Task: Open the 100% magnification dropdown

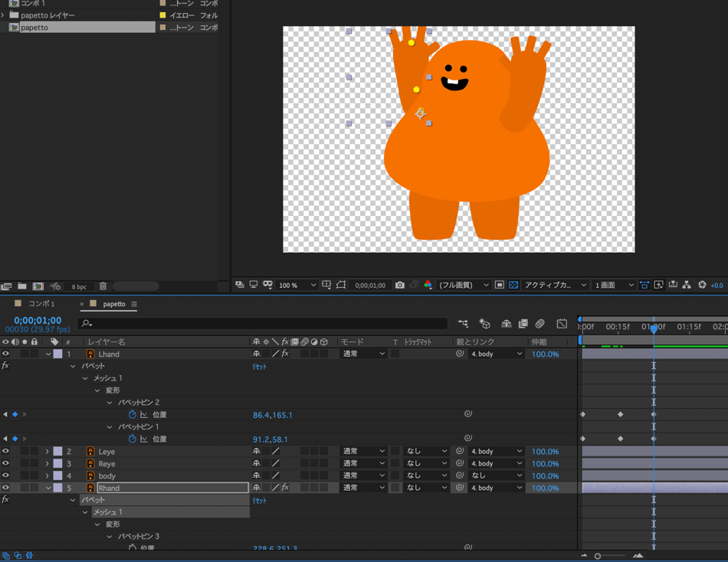Action: (297, 285)
